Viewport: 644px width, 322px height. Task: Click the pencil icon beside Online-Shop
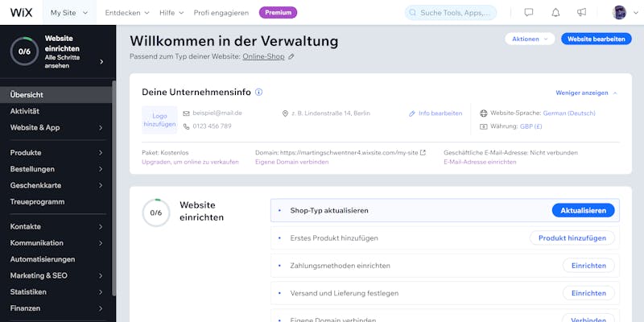pyautogui.click(x=291, y=56)
